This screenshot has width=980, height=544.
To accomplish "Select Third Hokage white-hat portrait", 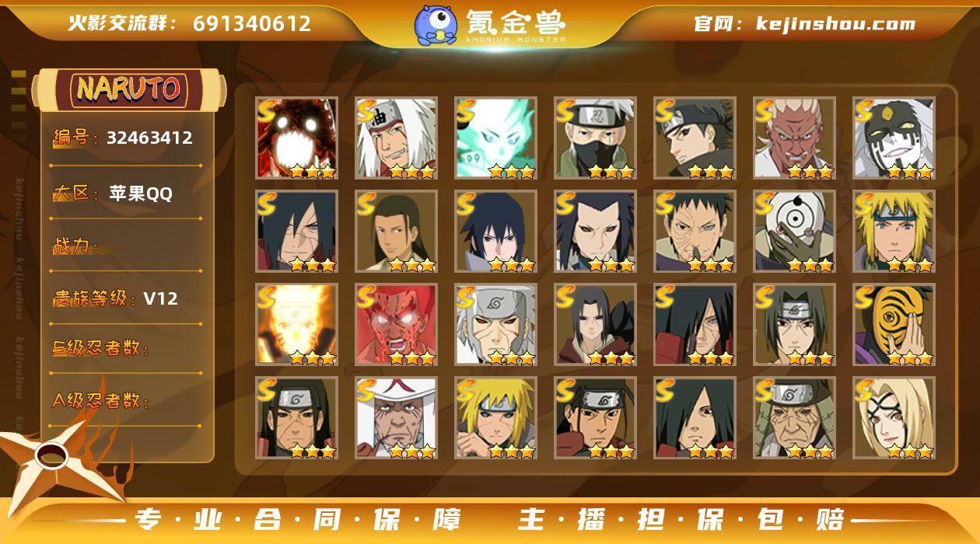I will 397,418.
